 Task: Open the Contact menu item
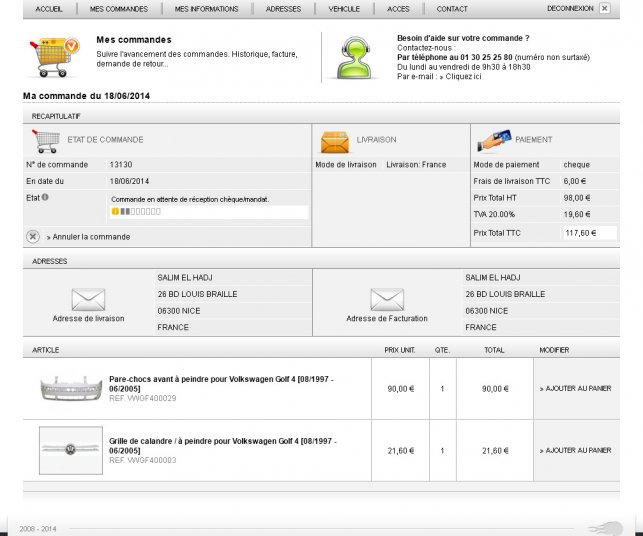(452, 9)
